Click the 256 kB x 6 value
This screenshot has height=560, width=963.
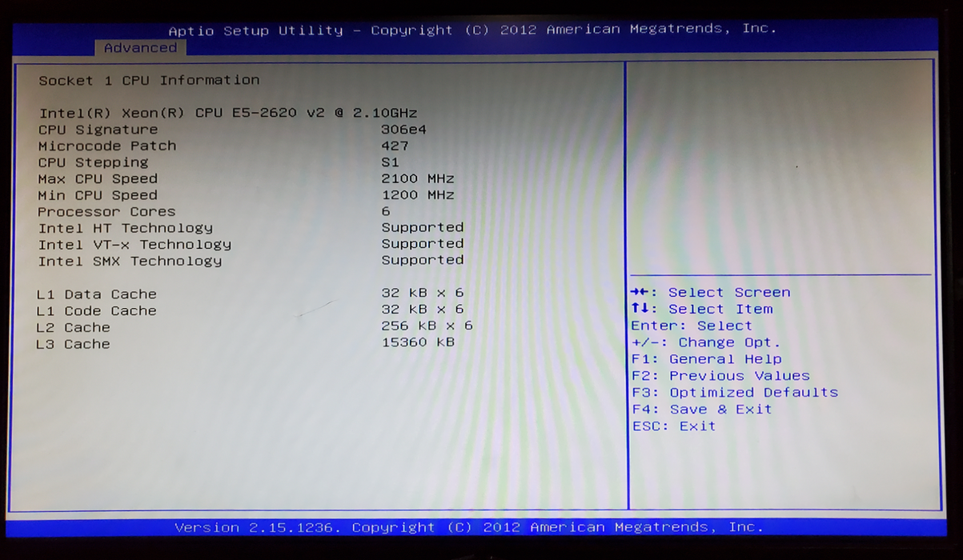click(x=427, y=326)
